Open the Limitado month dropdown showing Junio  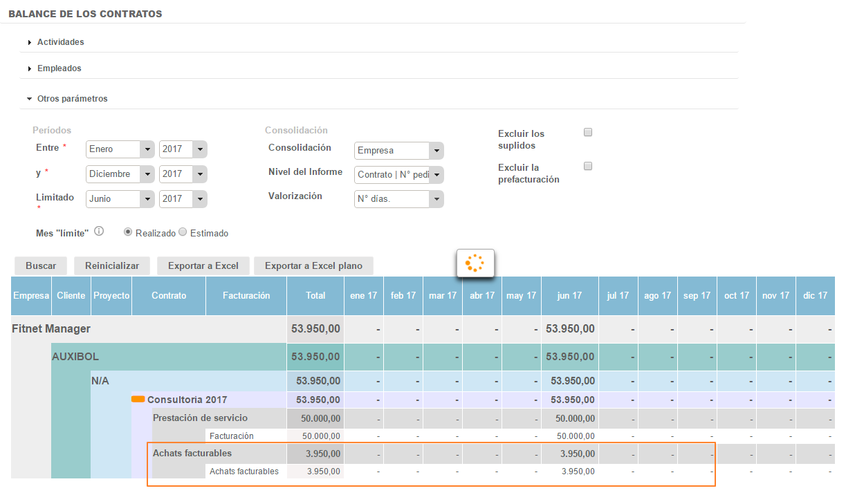pos(120,199)
